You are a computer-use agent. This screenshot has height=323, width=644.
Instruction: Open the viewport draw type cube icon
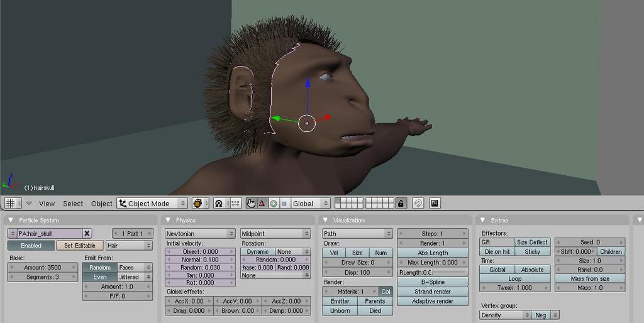[x=201, y=203]
